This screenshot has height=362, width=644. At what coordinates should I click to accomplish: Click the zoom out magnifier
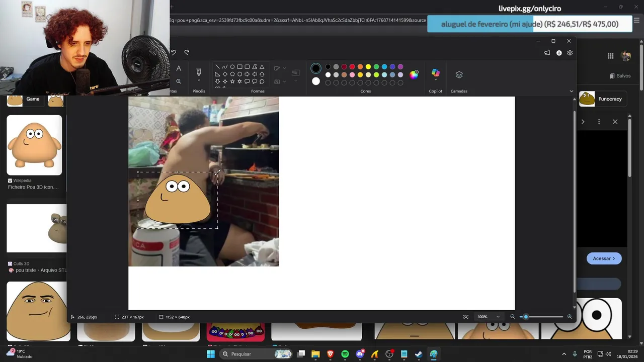click(x=513, y=317)
